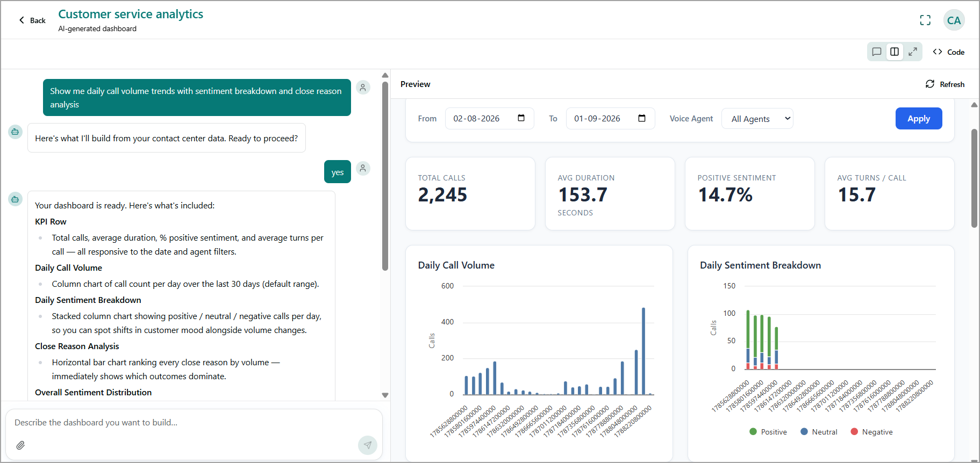Click the user's 'Show me daily call volume' message
Screen dimensions: 980x463
click(197, 98)
